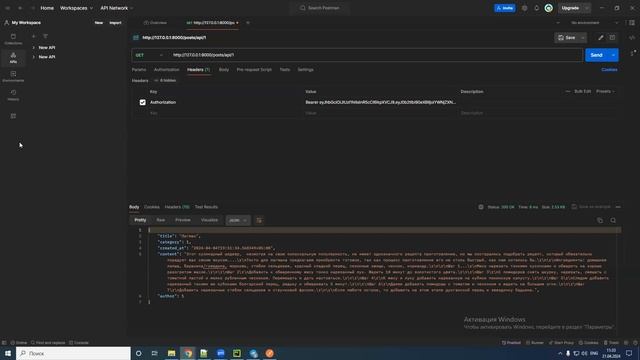Open the JSON format dropdown
This screenshot has width=640, height=360.
[238, 220]
